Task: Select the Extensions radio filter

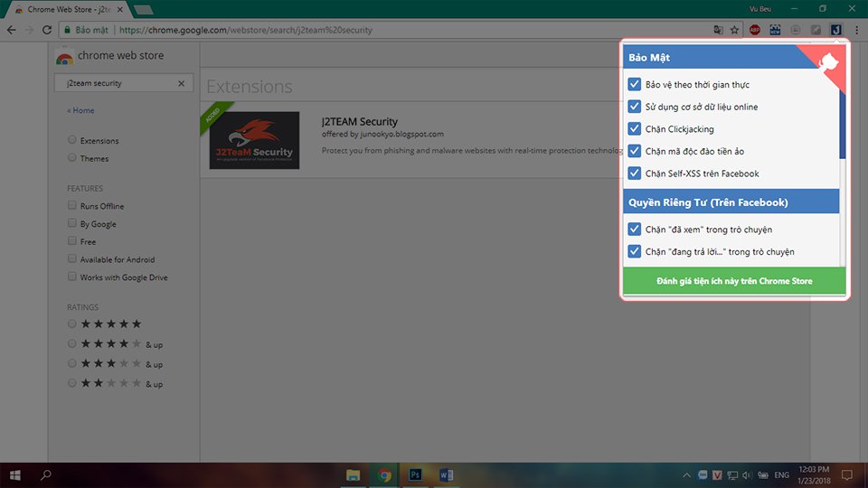Action: tap(72, 139)
